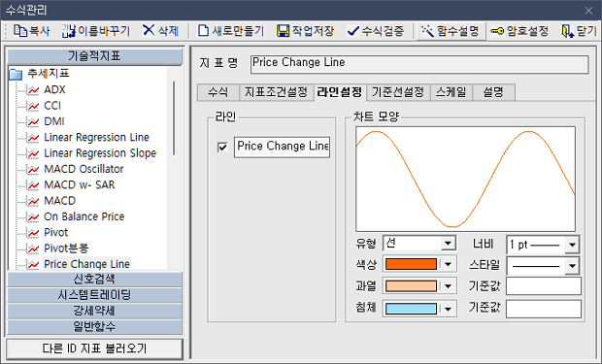The width and height of the screenshot is (602, 364).
Task: Switch to the 설명 tab
Action: [493, 92]
